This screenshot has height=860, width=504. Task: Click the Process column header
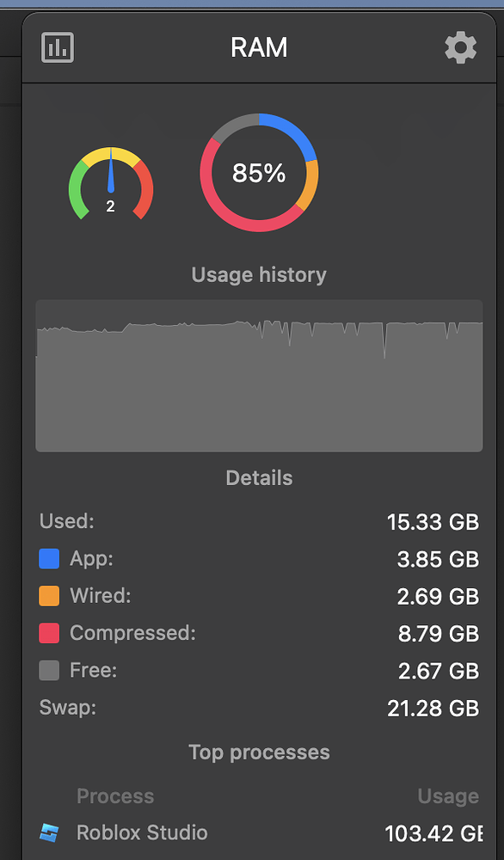pos(115,796)
